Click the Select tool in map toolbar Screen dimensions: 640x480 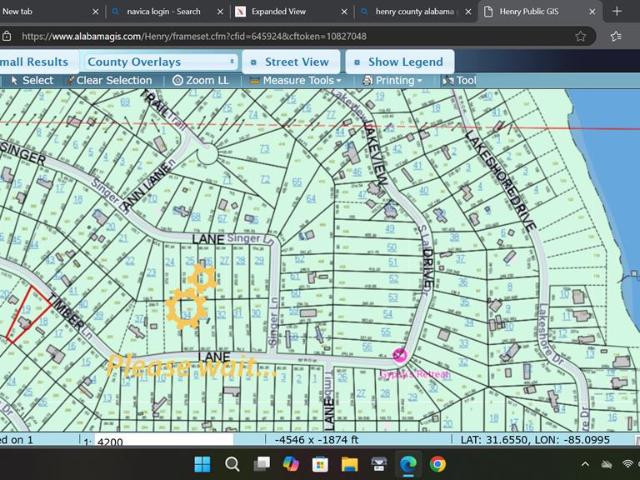point(31,80)
